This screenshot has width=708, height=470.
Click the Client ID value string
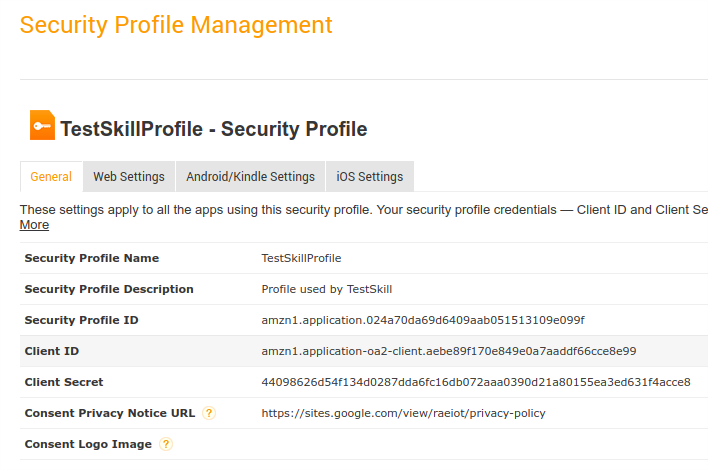coord(448,351)
